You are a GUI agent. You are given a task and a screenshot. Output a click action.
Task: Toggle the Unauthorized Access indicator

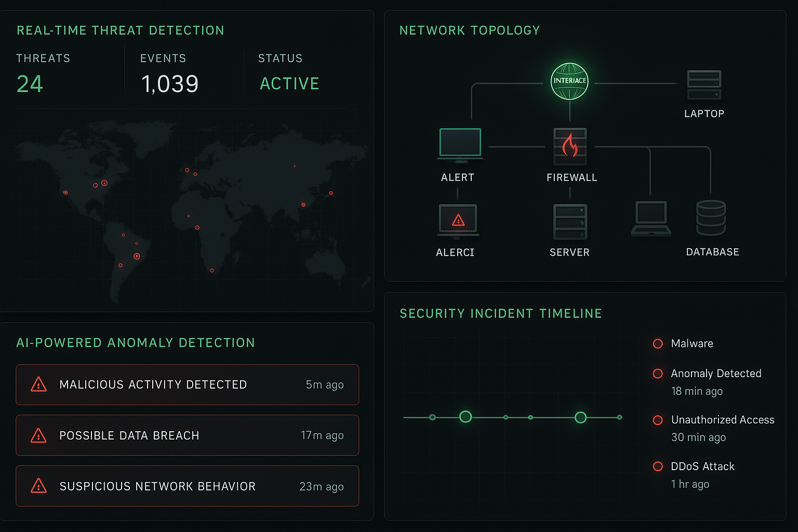tap(658, 420)
